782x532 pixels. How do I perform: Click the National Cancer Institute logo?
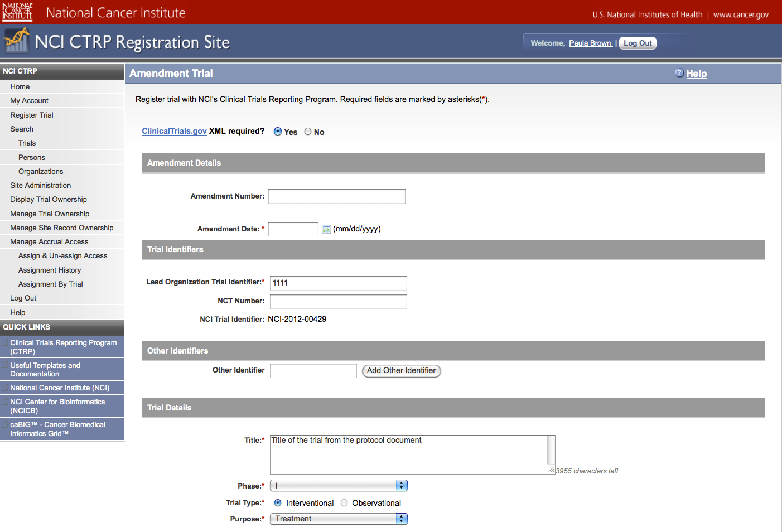(17, 12)
